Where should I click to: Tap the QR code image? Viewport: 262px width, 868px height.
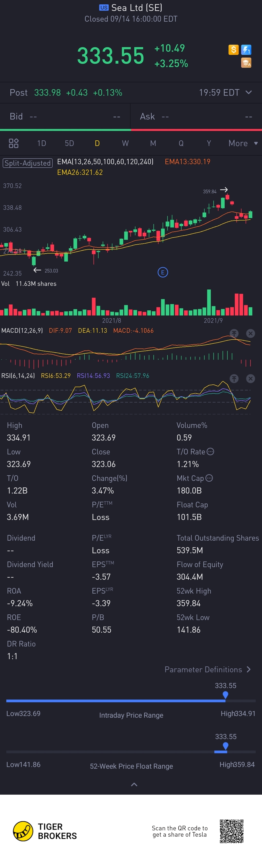coord(232,831)
